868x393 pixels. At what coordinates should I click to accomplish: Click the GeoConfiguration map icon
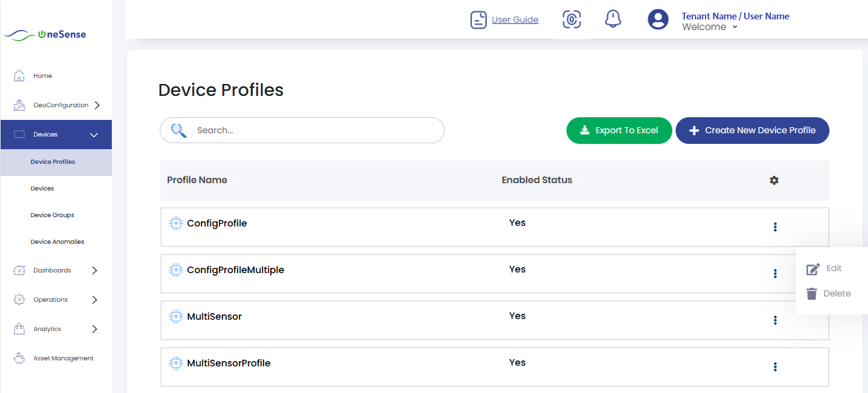click(19, 105)
